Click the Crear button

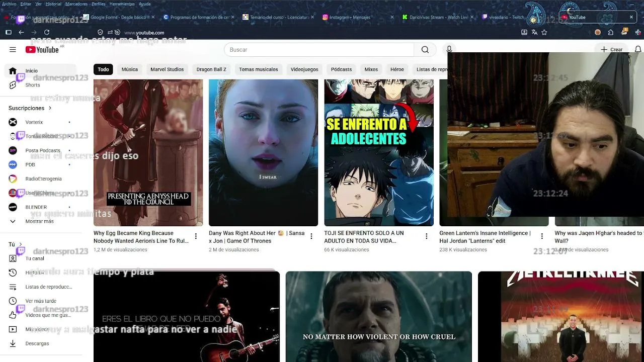point(612,49)
